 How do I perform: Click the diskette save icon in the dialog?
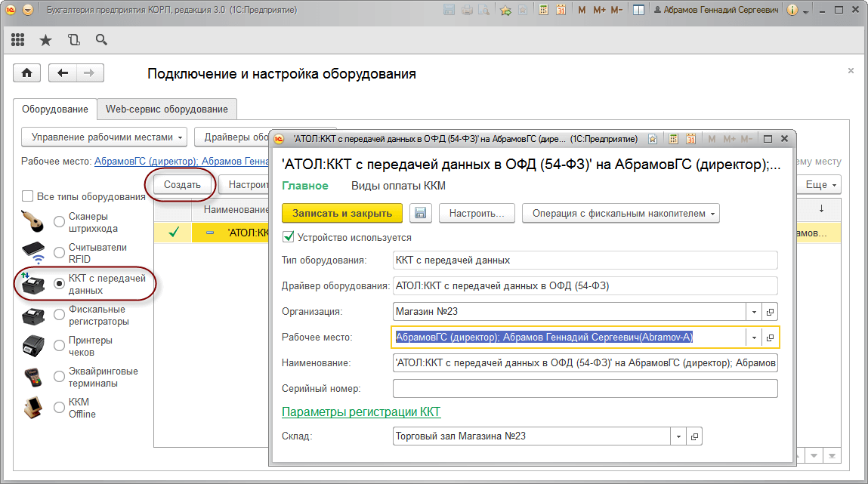420,213
